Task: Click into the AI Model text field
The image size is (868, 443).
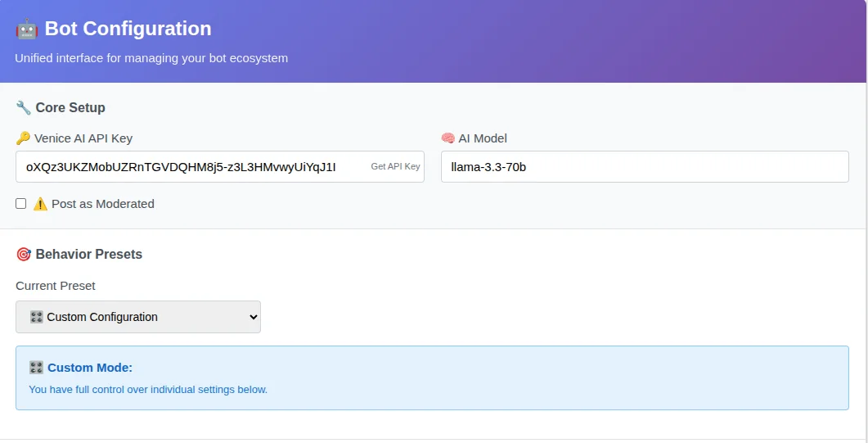Action: point(644,167)
